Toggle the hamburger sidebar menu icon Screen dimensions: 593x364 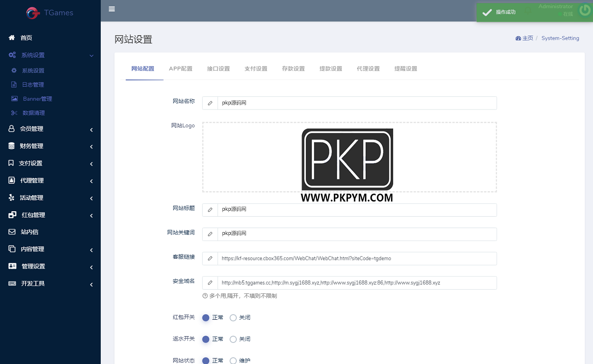click(x=112, y=9)
